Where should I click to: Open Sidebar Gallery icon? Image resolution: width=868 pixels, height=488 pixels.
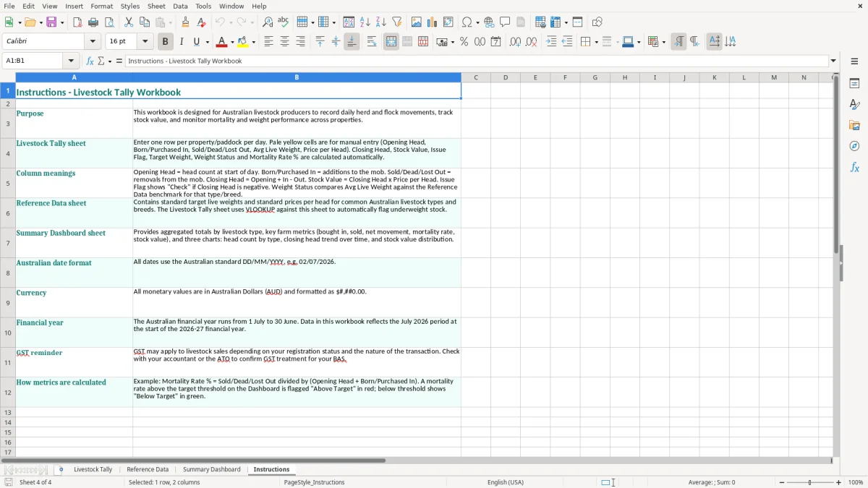(x=854, y=126)
